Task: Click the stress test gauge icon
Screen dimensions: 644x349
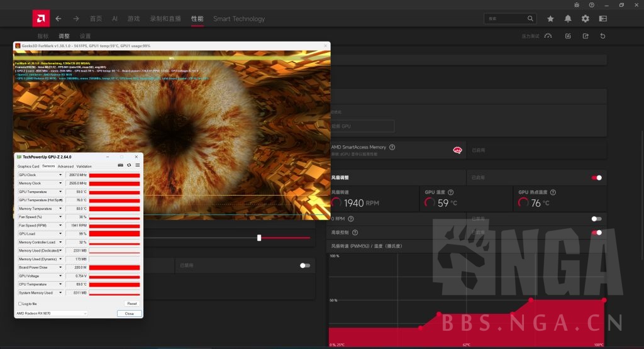Action: (x=548, y=36)
